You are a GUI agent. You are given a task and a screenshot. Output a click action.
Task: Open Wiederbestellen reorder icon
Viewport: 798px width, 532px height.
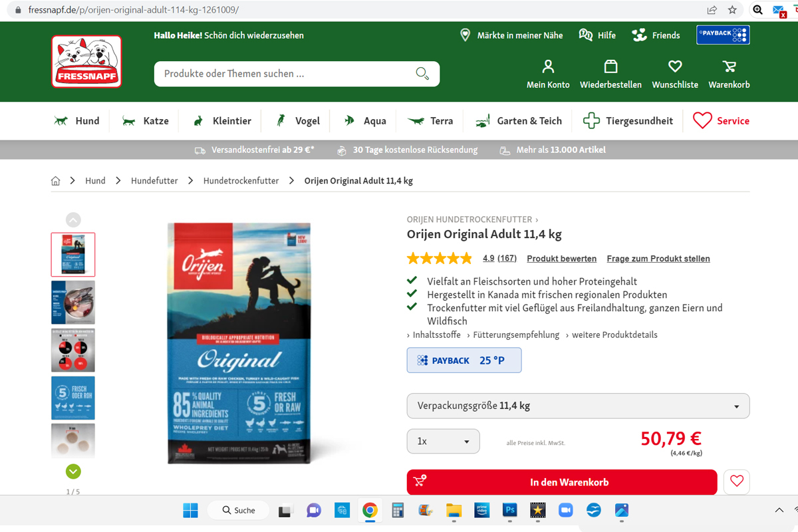coord(610,74)
